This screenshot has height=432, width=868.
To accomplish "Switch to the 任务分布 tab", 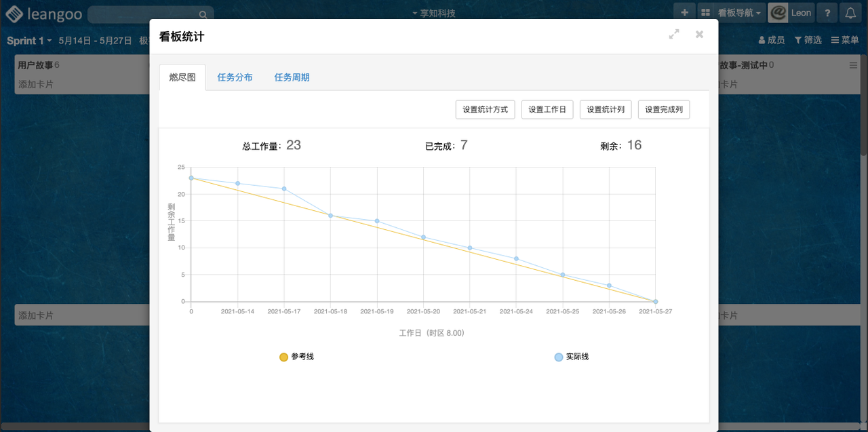I will coord(235,77).
